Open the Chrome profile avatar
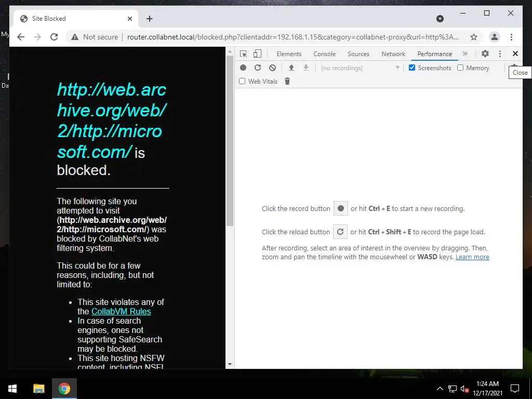Screen dimensions: 532x399 pyautogui.click(x=495, y=37)
